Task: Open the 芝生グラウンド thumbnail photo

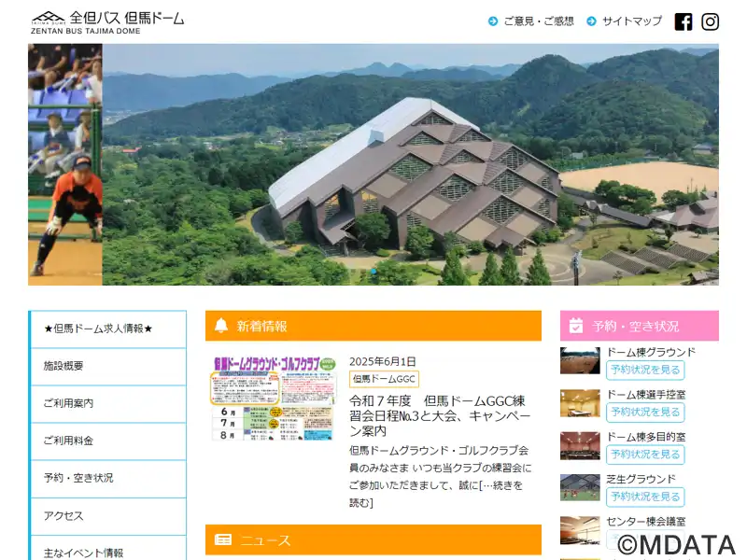Action: pyautogui.click(x=580, y=487)
